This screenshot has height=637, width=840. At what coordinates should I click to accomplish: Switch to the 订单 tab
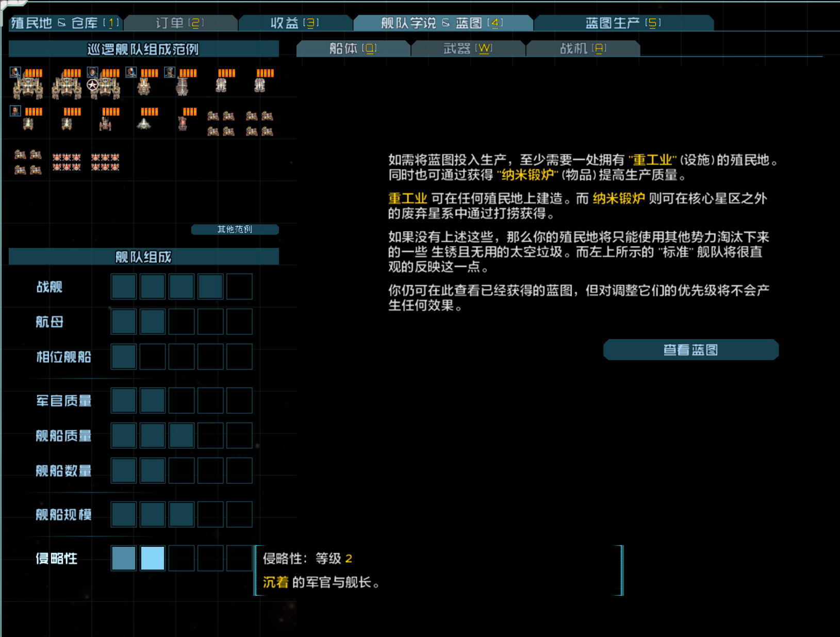(x=180, y=23)
